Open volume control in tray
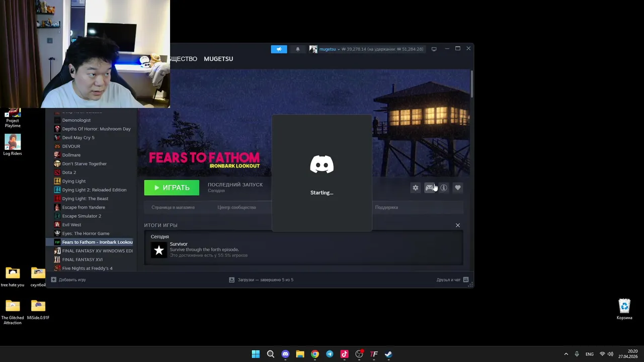This screenshot has height=362, width=644. click(x=610, y=354)
